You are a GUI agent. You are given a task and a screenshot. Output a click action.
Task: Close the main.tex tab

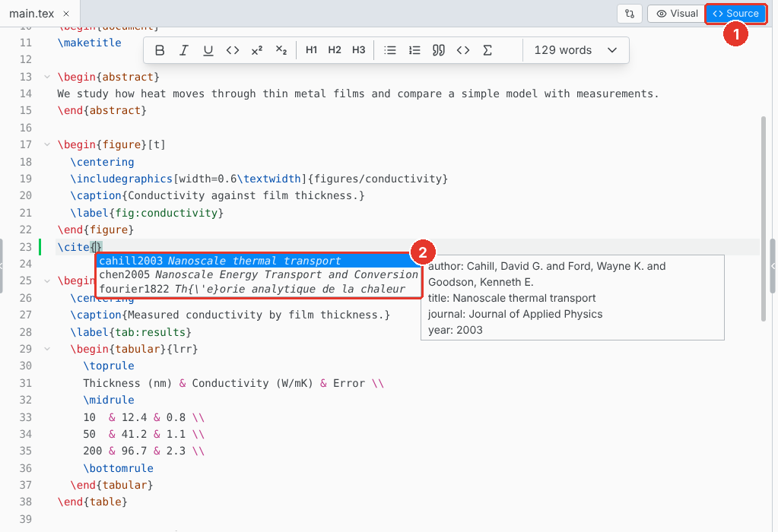(x=66, y=14)
